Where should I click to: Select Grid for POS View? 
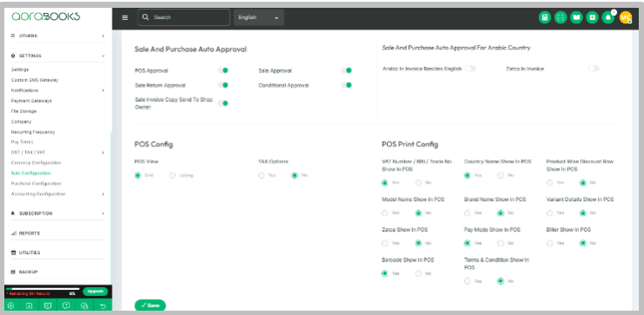(x=138, y=176)
